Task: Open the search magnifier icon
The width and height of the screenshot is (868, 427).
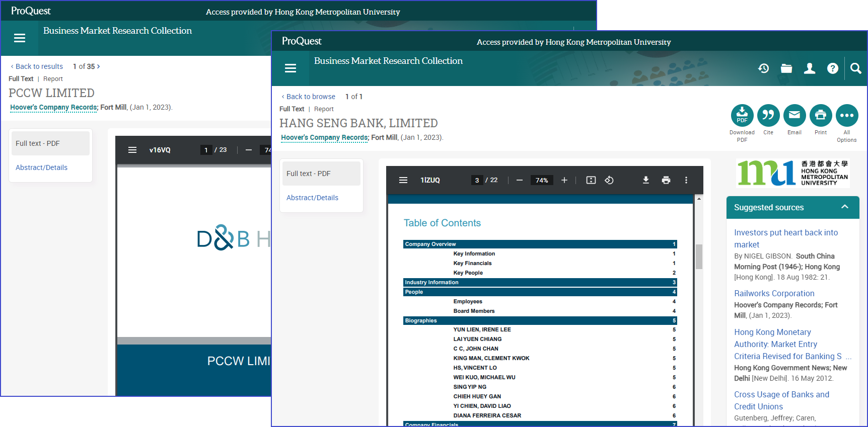Action: click(x=855, y=68)
